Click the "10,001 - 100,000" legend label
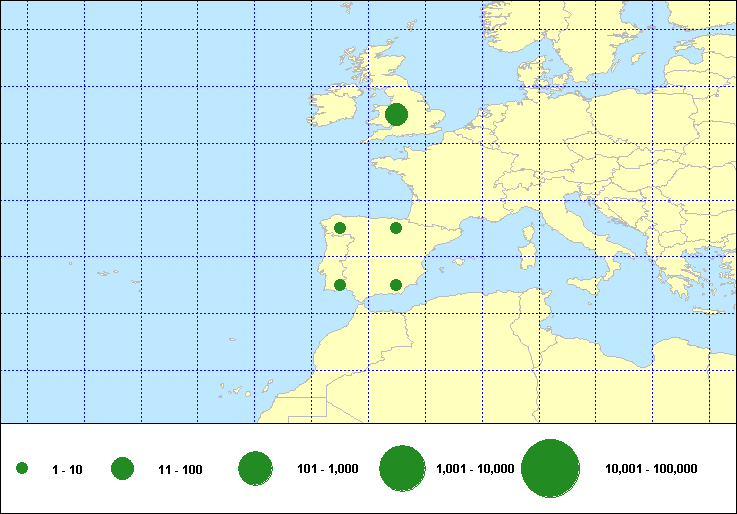Viewport: 737px width, 514px height. (651, 469)
